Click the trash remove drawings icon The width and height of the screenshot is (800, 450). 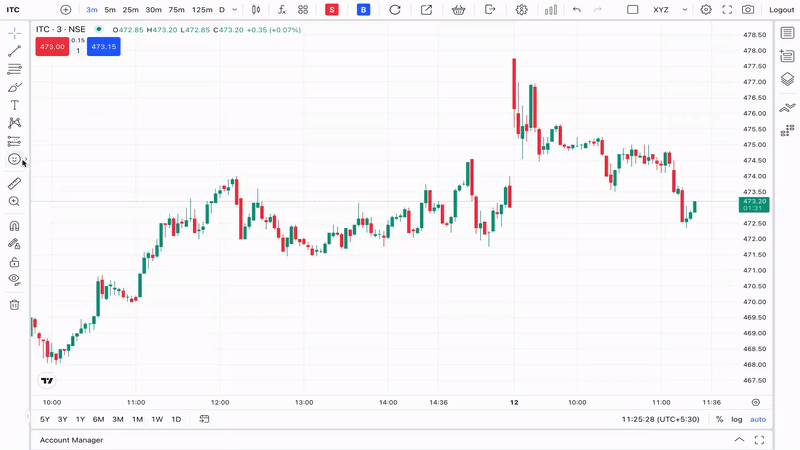pyautogui.click(x=14, y=305)
